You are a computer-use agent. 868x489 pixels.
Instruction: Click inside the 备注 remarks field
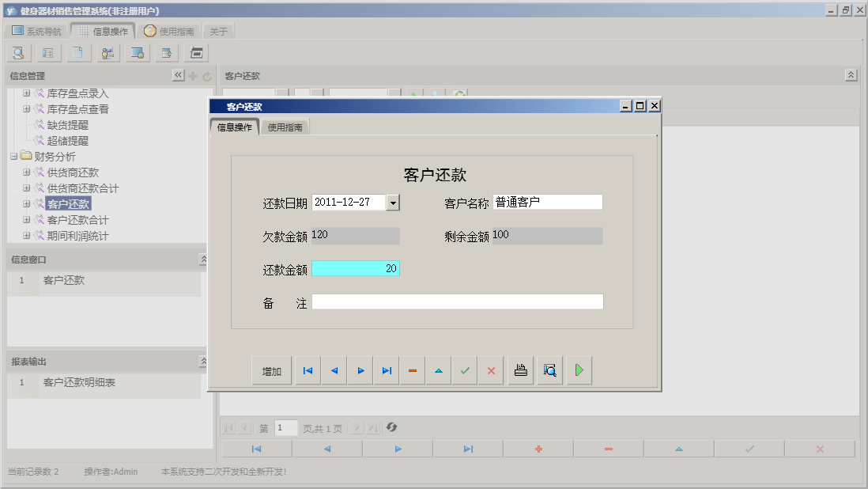[x=459, y=301]
